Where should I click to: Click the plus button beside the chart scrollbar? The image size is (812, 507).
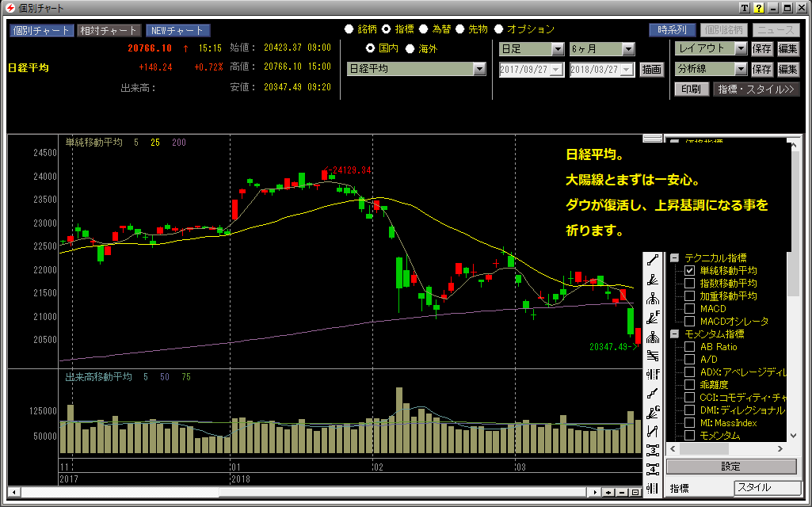[x=608, y=492]
